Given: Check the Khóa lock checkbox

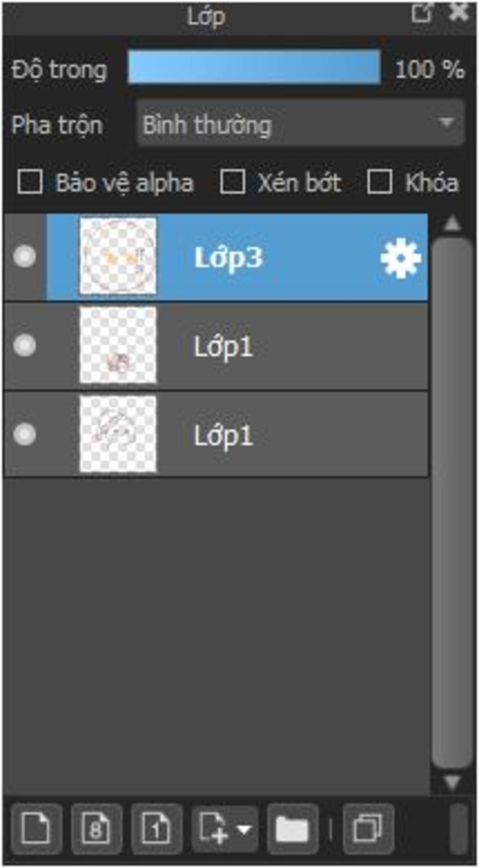Looking at the screenshot, I should tap(379, 182).
